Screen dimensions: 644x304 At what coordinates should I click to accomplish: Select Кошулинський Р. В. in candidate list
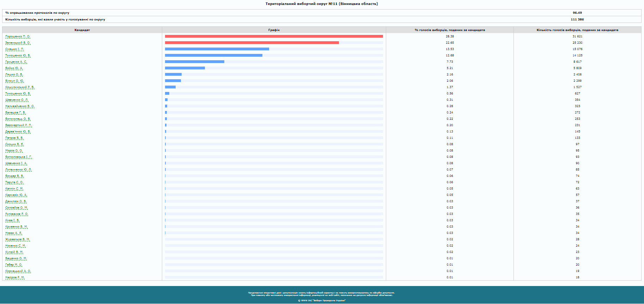click(20, 87)
